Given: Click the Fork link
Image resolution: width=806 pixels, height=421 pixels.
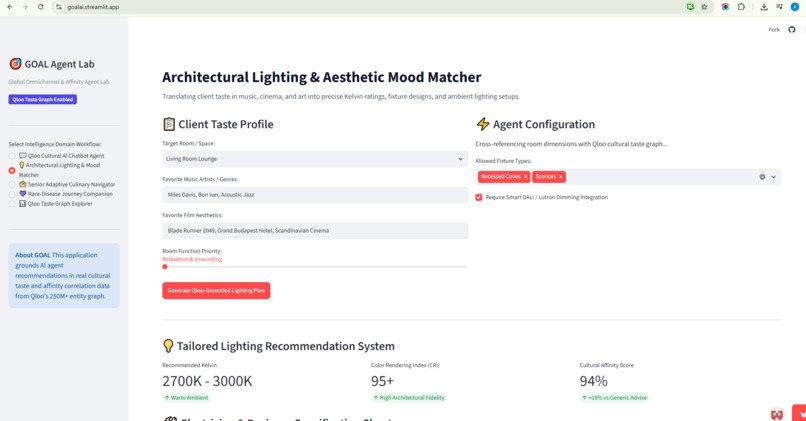Looking at the screenshot, I should (x=774, y=30).
